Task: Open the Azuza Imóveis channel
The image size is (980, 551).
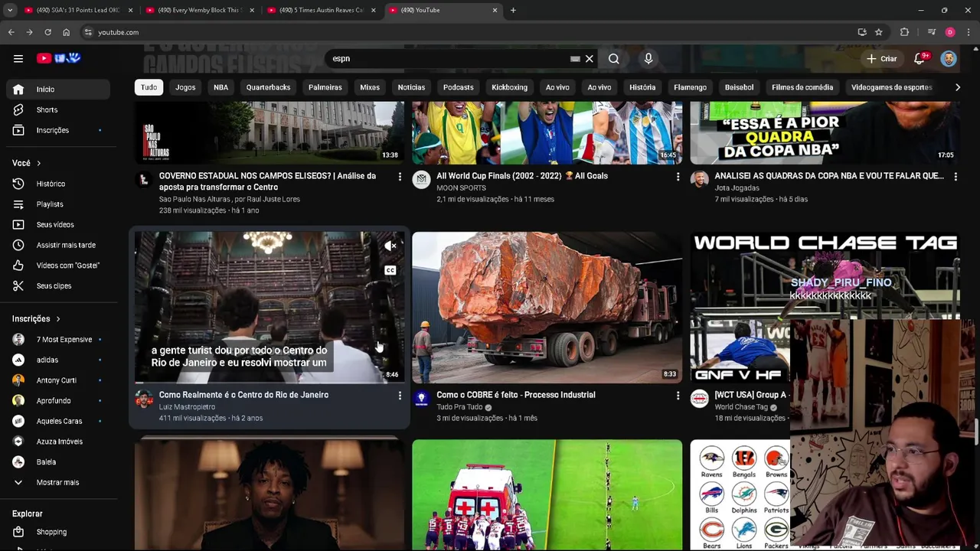Action: (x=59, y=442)
